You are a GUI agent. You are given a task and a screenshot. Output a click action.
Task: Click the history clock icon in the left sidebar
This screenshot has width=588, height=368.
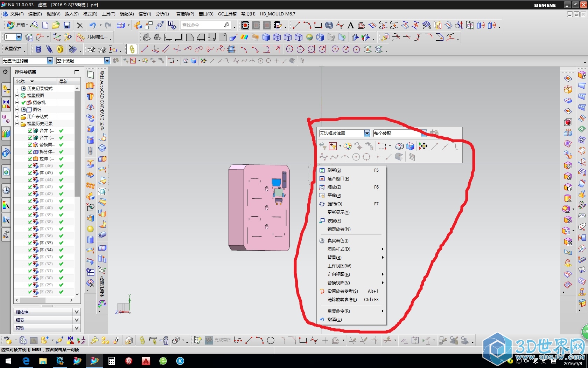pos(6,190)
